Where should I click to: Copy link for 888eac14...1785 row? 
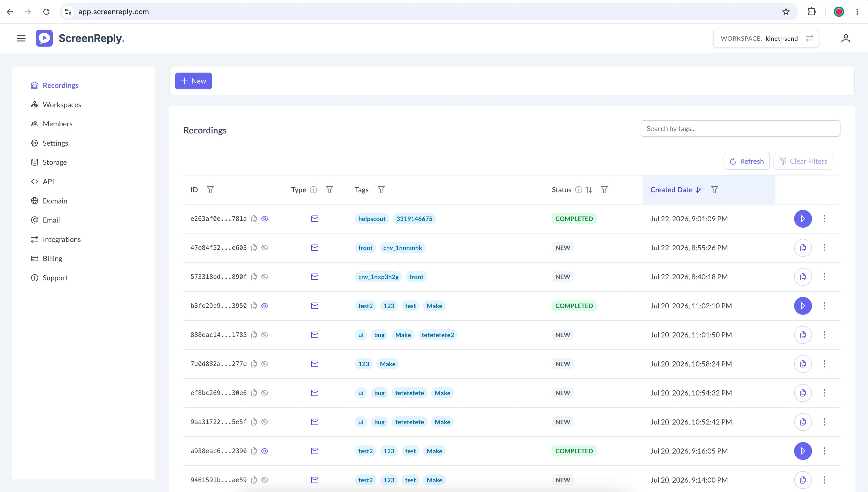pos(803,335)
